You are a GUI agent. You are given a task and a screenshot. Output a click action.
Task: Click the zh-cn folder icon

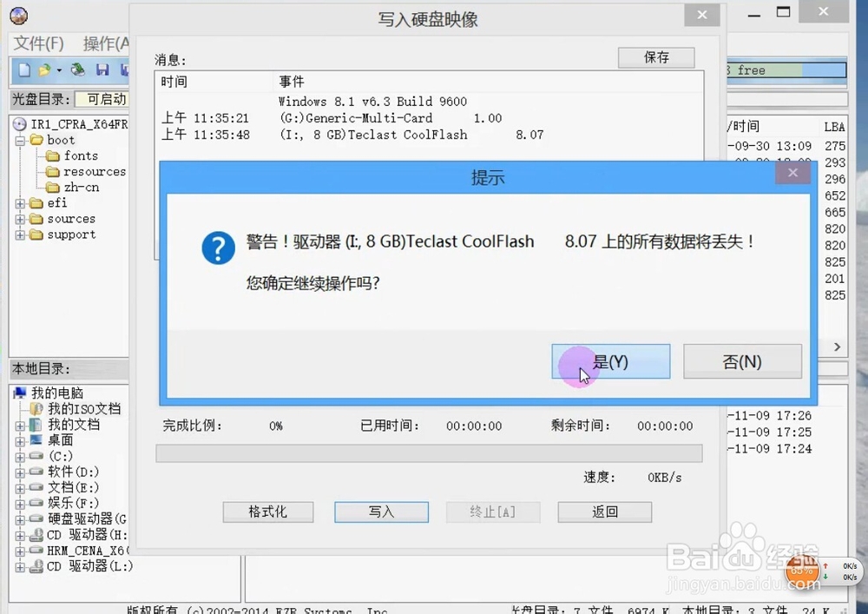point(53,188)
